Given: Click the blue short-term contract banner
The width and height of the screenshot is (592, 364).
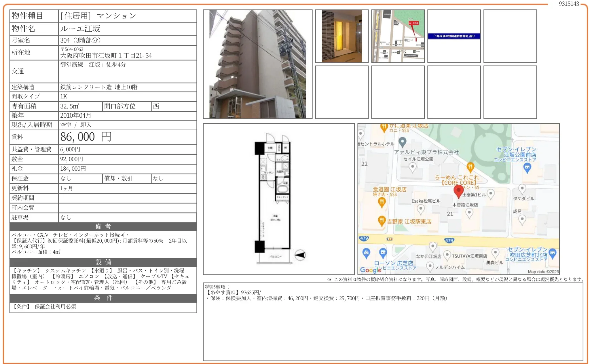Looking at the screenshot, I should pyautogui.click(x=454, y=36).
